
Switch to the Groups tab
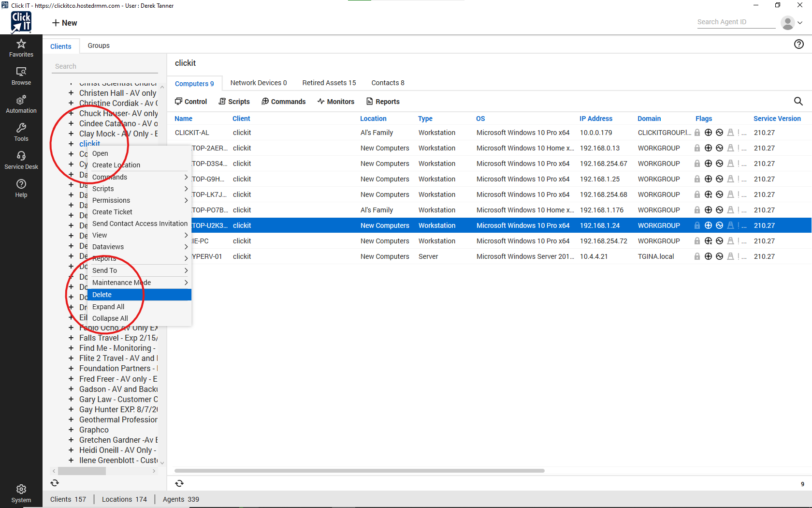[99, 45]
